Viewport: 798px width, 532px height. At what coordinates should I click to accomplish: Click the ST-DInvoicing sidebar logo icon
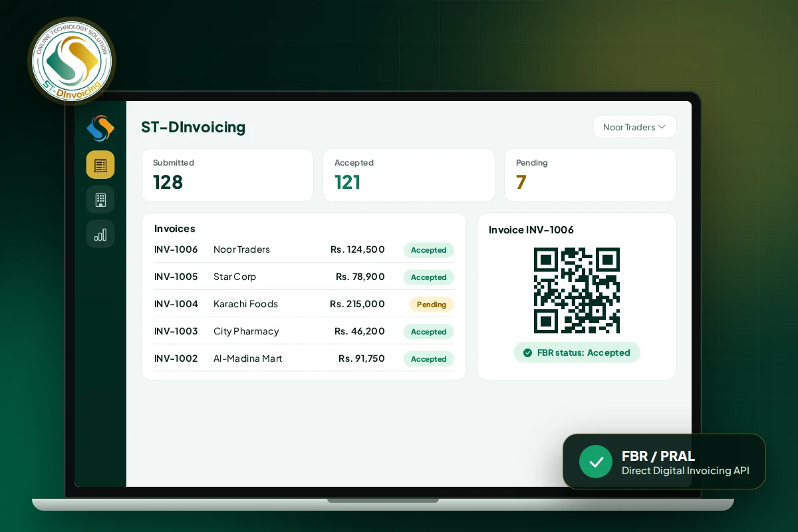click(x=100, y=128)
